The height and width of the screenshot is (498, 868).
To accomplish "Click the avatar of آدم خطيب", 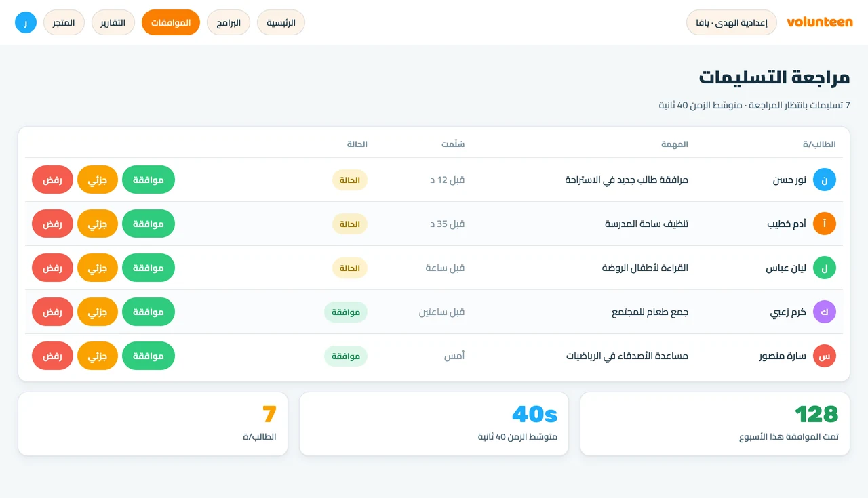I will tap(825, 224).
